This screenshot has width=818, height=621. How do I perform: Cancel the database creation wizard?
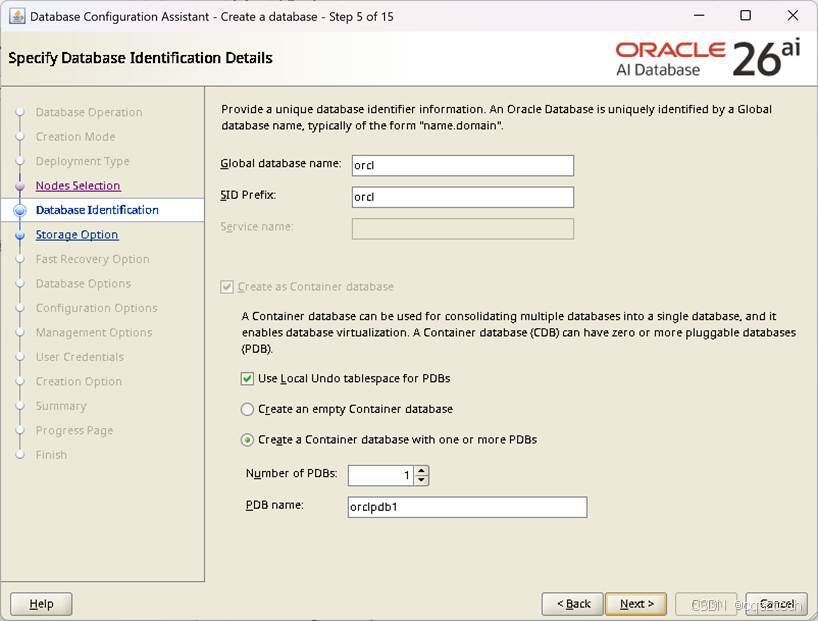(x=777, y=604)
